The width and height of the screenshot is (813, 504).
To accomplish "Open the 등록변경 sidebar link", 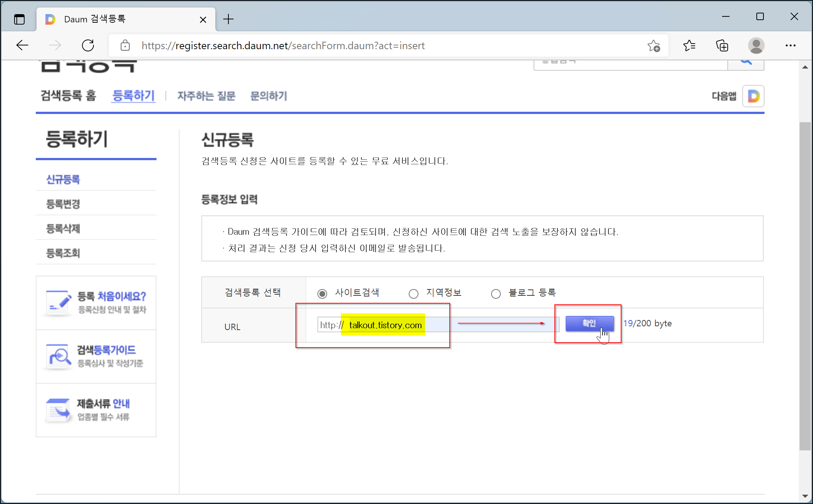I will point(63,204).
